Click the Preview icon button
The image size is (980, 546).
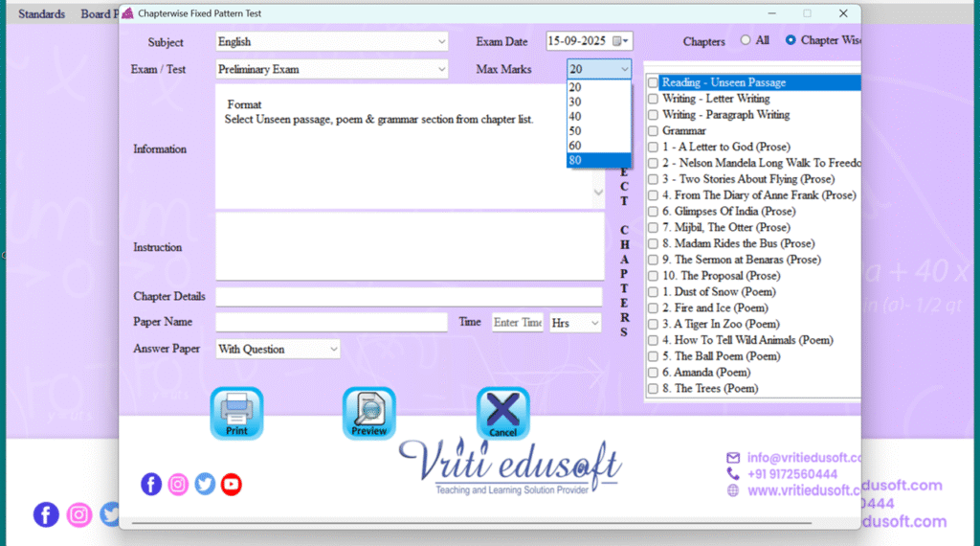[x=368, y=413]
